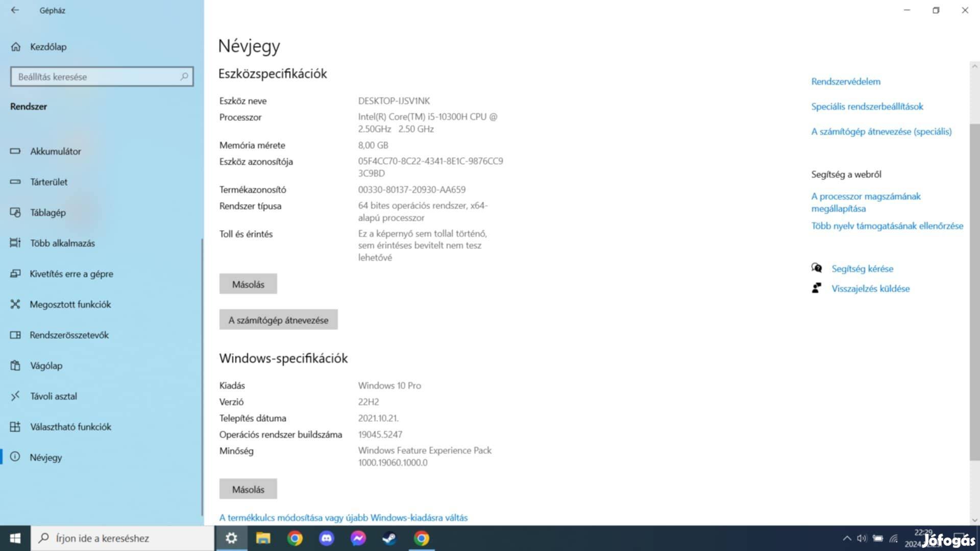Click Speciális rendszerbeállítások link
This screenshot has width=980, height=551.
868,106
